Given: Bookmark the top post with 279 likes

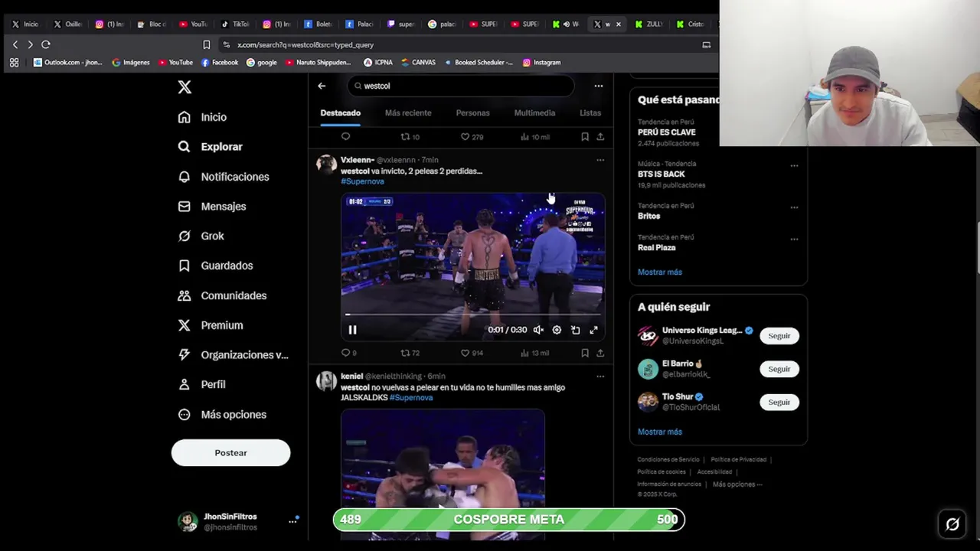Looking at the screenshot, I should (x=585, y=137).
